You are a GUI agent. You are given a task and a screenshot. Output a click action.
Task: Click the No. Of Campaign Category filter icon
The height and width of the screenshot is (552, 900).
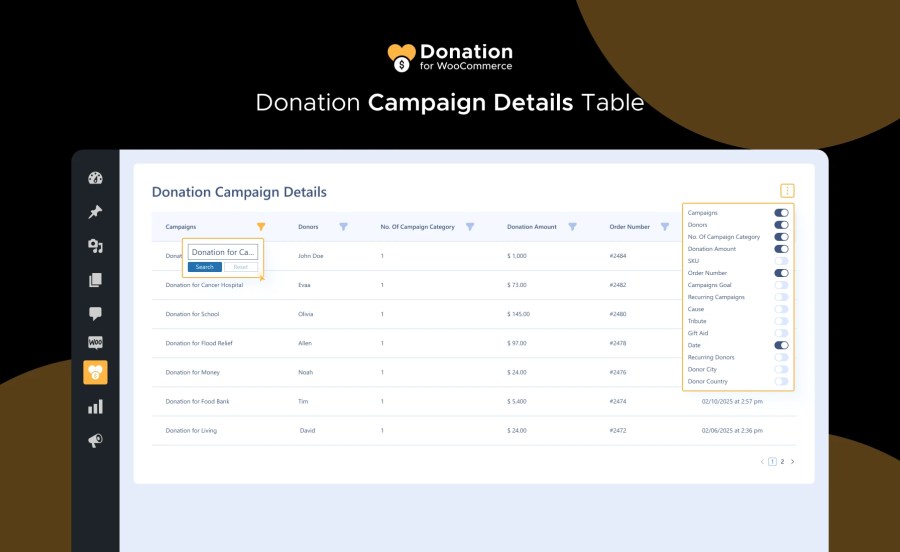[470, 227]
